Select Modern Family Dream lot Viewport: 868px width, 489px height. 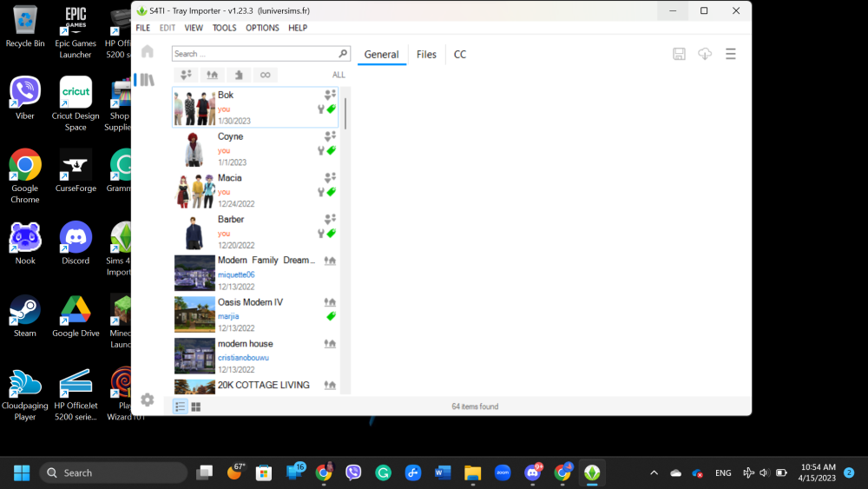pyautogui.click(x=255, y=273)
